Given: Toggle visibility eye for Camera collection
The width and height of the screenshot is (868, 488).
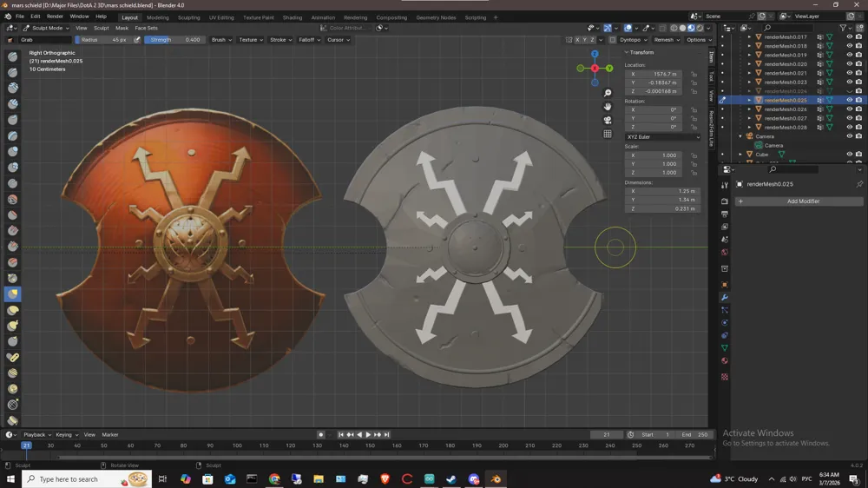Looking at the screenshot, I should point(849,136).
